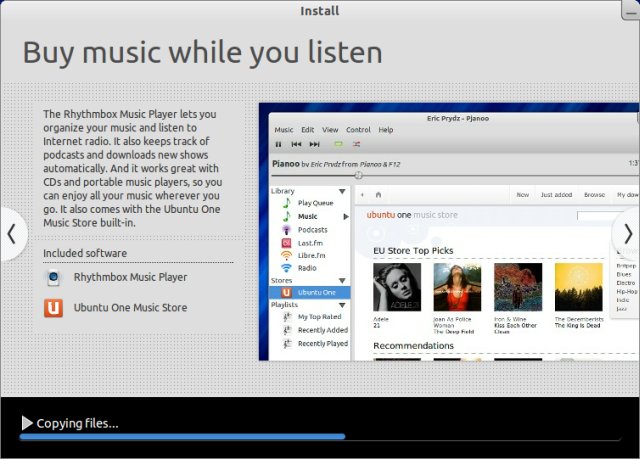The image size is (640, 459).
Task: Click the Recently Played playlist icon
Action: [287, 344]
